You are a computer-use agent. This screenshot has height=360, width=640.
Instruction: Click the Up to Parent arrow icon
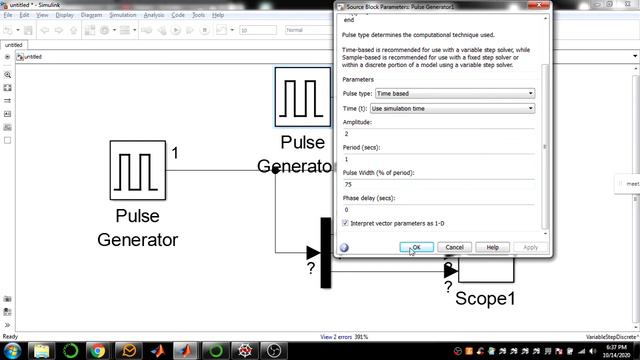pos(73,30)
